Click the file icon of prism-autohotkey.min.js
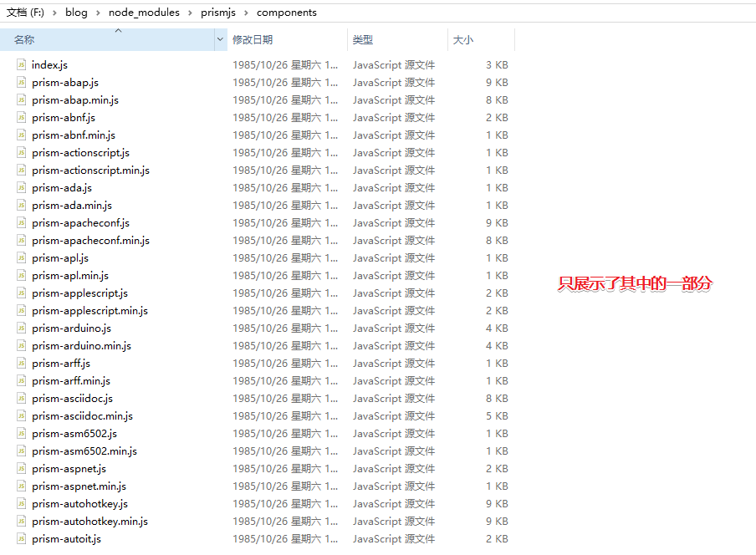756x555 pixels. (21, 522)
